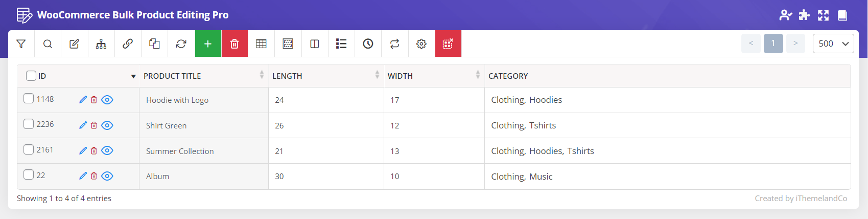Image resolution: width=868 pixels, height=219 pixels.
Task: View Summer Collection using eye icon
Action: 107,150
